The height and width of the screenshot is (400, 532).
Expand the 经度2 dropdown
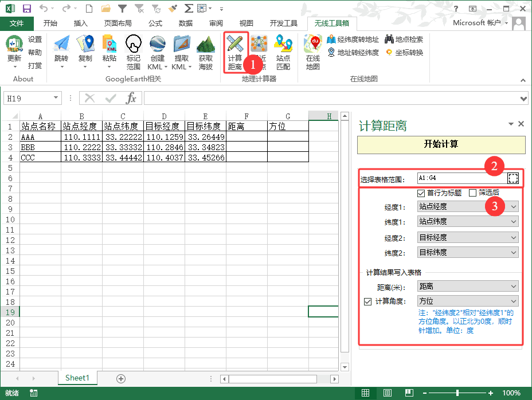point(513,237)
